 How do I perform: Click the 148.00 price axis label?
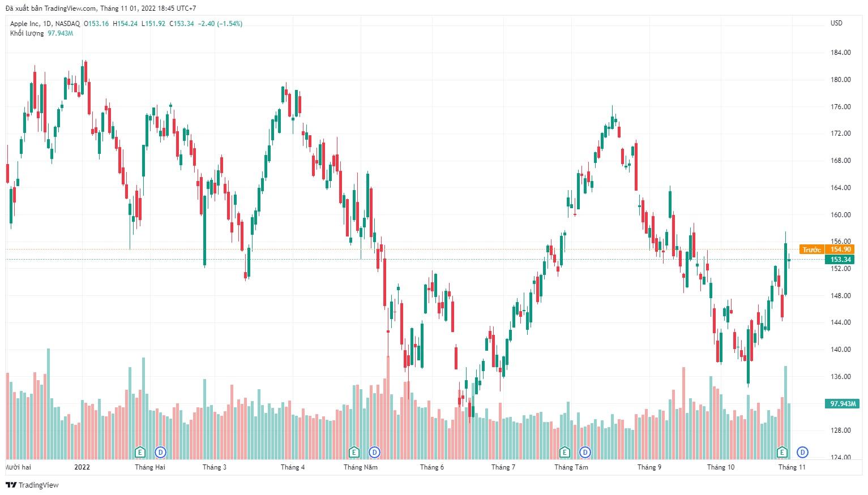(840, 296)
